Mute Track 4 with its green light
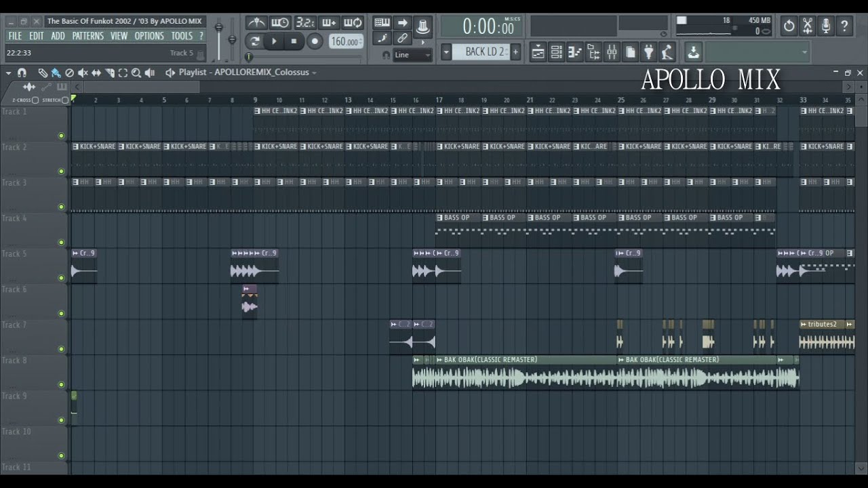 tap(61, 242)
